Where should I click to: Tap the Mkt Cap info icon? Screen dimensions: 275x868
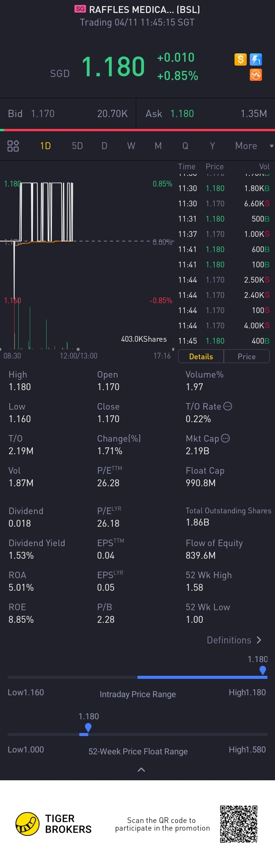coord(225,438)
